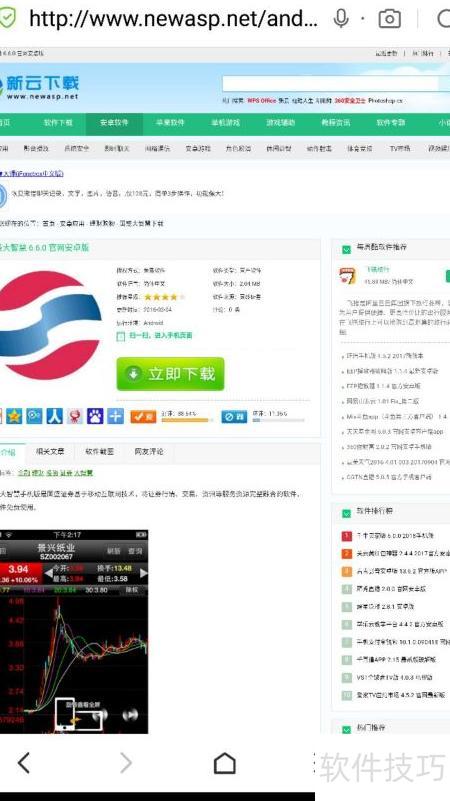Click the 扫一扫 scan QR icon
This screenshot has width=450, height=801.
[x=121, y=336]
